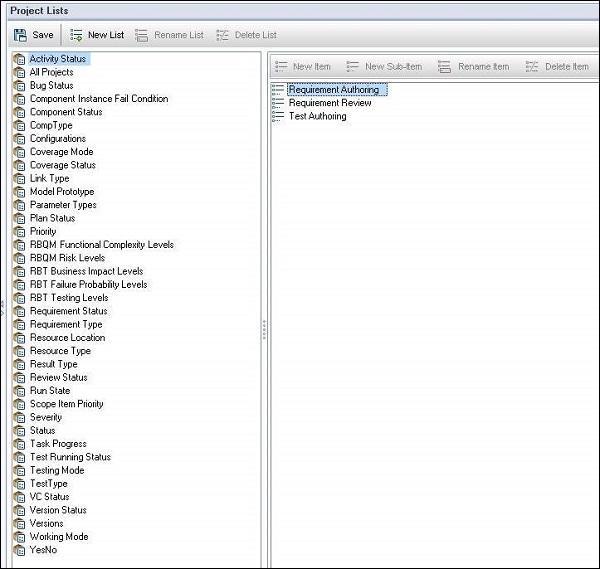The height and width of the screenshot is (569, 600).
Task: Select Requirement Authoring item
Action: click(334, 90)
